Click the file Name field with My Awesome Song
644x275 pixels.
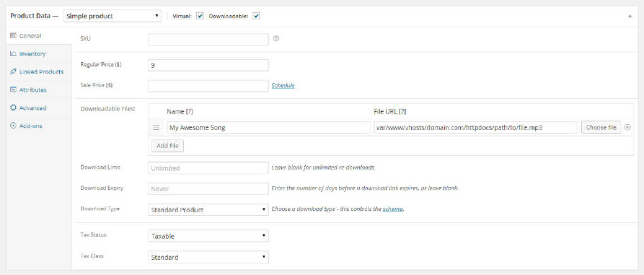click(x=268, y=127)
